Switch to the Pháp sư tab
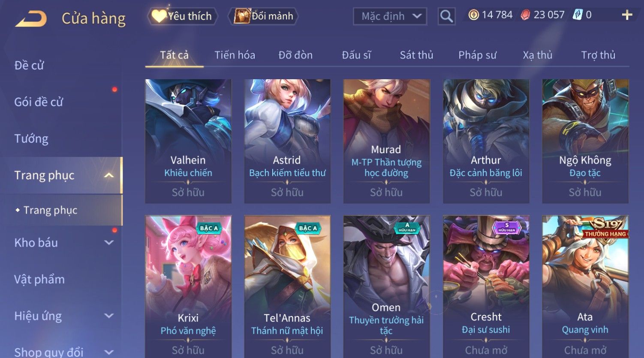644x358 pixels. point(477,55)
